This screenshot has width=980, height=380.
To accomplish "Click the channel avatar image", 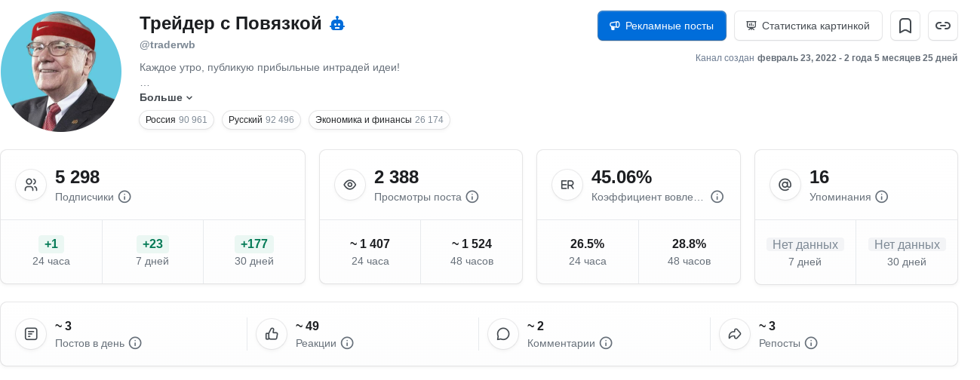I will pos(61,72).
